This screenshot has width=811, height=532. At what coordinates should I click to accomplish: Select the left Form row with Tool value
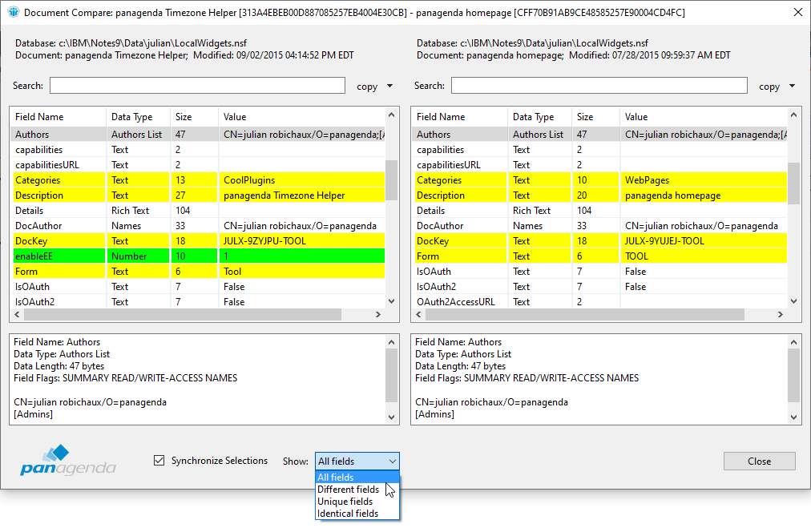tap(198, 272)
